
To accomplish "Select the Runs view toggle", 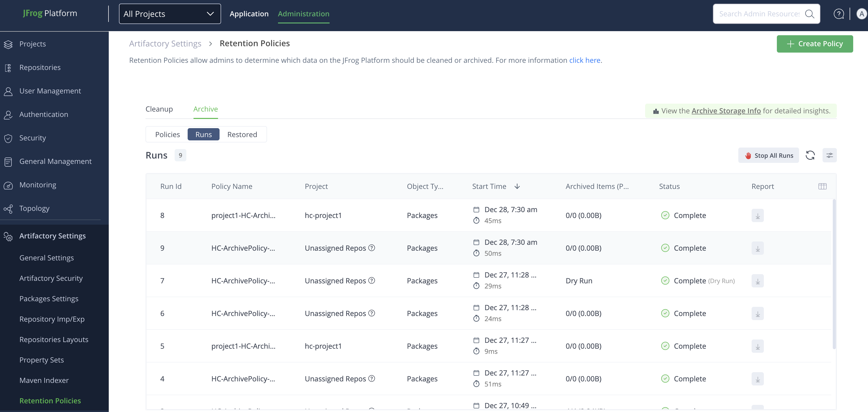I will click(203, 135).
